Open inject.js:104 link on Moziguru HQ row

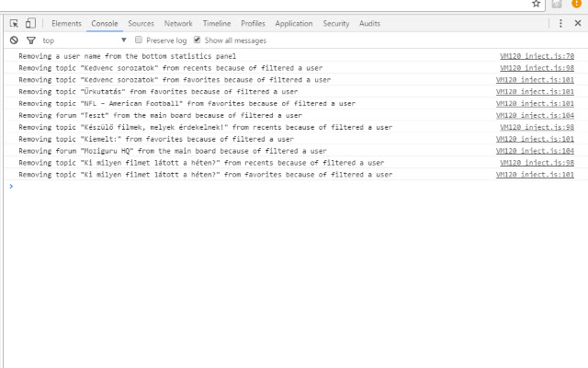pos(535,151)
